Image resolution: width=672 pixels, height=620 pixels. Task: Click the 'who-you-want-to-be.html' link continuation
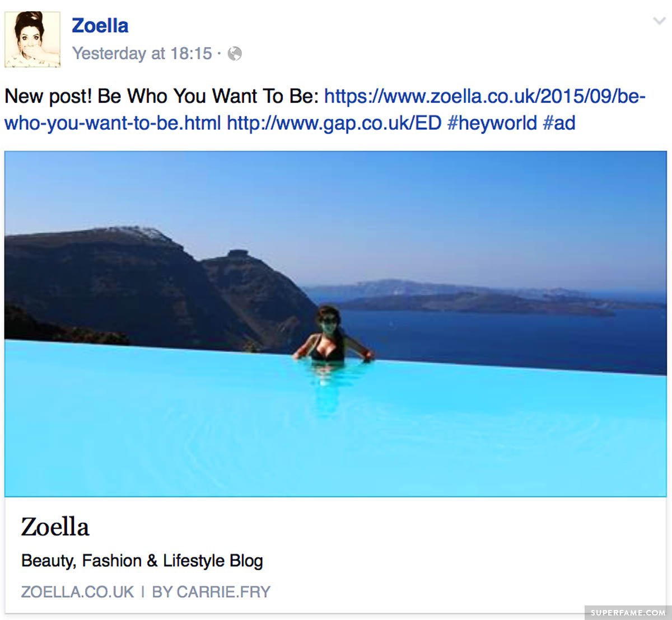pos(113,123)
